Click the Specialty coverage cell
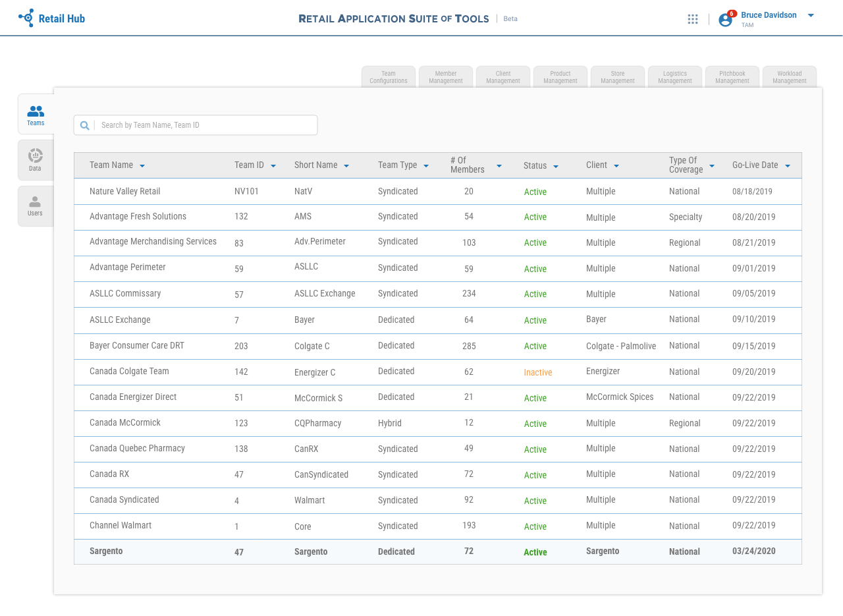The image size is (843, 616). [686, 217]
